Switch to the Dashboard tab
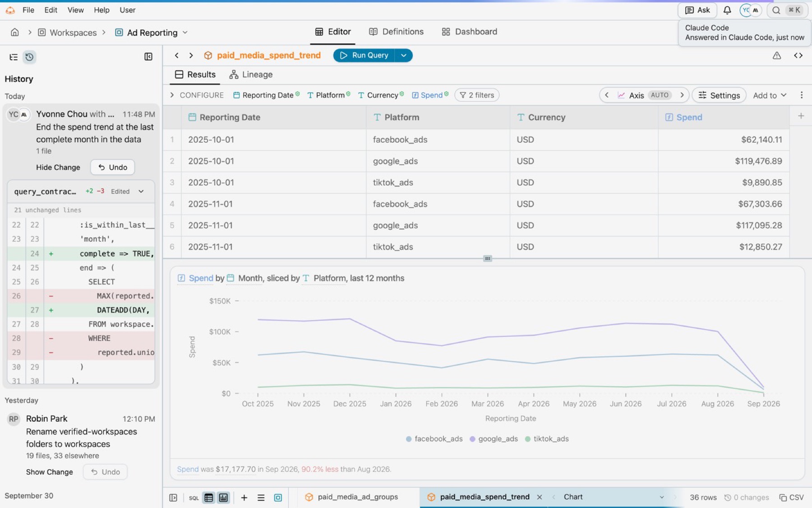Viewport: 812px width, 508px height. [x=469, y=32]
